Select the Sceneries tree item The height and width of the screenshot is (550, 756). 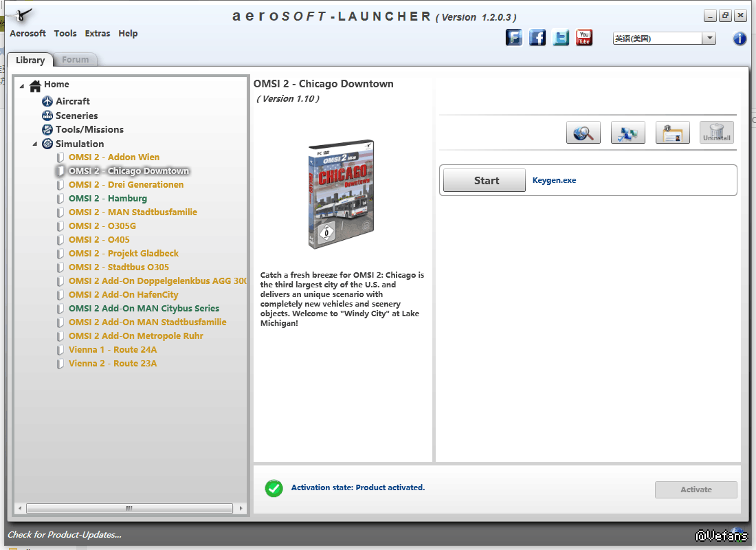coord(77,115)
